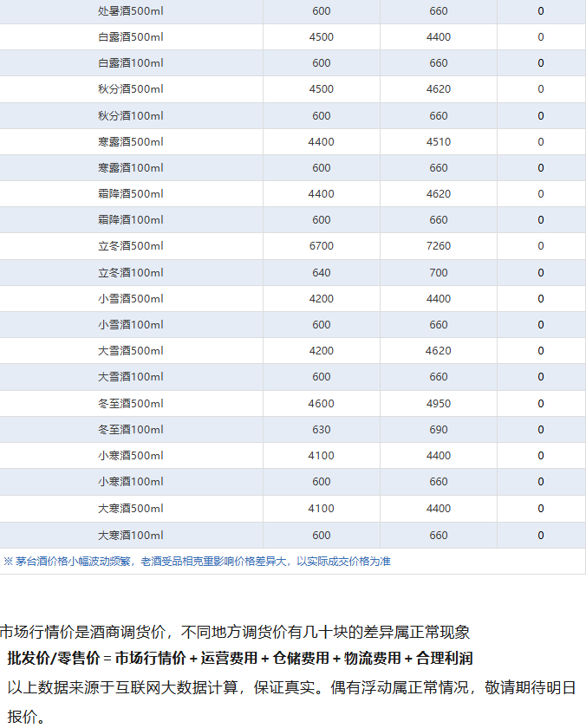Click the 立冬酒500ml product name cell

click(x=131, y=246)
